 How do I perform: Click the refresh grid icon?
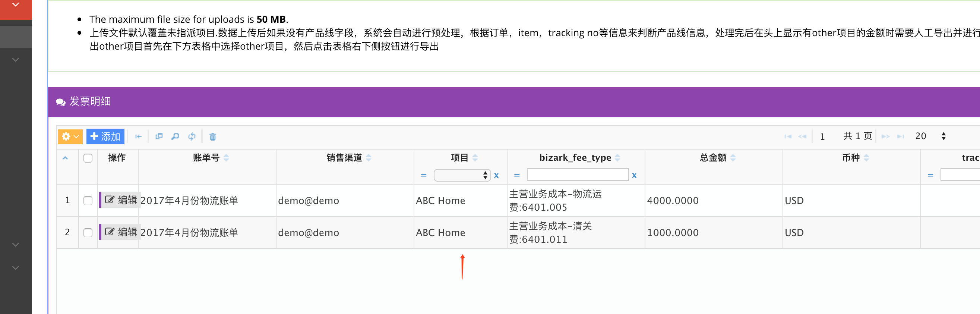pyautogui.click(x=192, y=136)
